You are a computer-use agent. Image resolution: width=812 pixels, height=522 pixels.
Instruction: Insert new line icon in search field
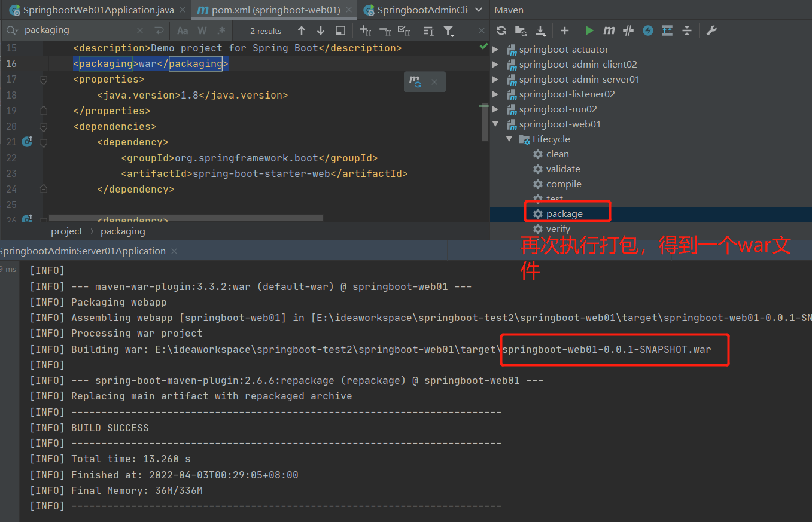click(159, 30)
